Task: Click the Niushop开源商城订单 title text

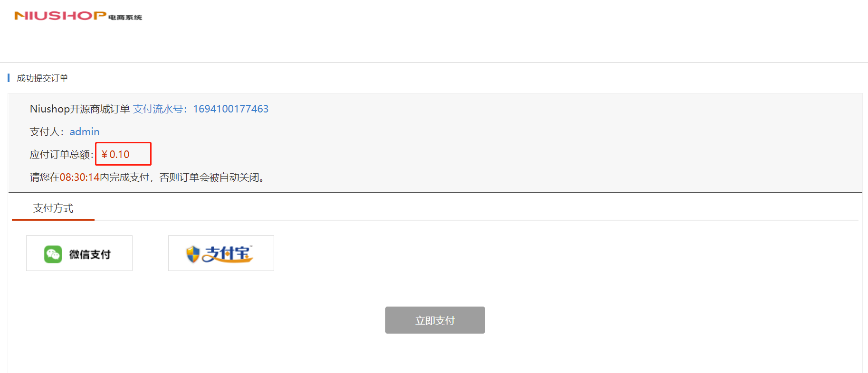Action: 80,109
